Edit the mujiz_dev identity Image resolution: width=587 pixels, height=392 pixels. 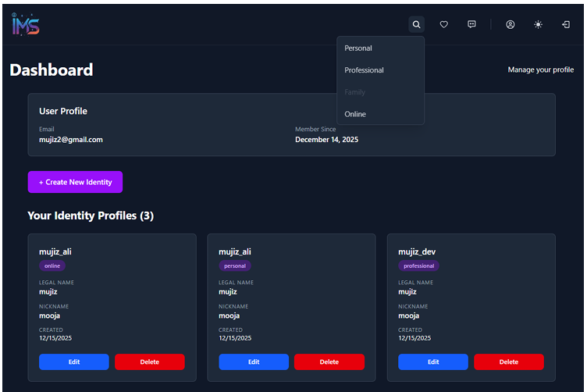(433, 362)
